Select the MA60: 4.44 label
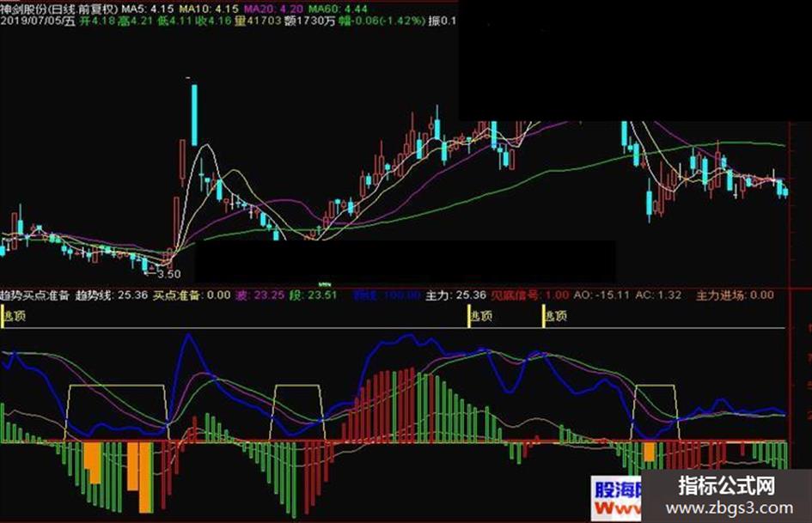This screenshot has height=523, width=812. tap(338, 9)
